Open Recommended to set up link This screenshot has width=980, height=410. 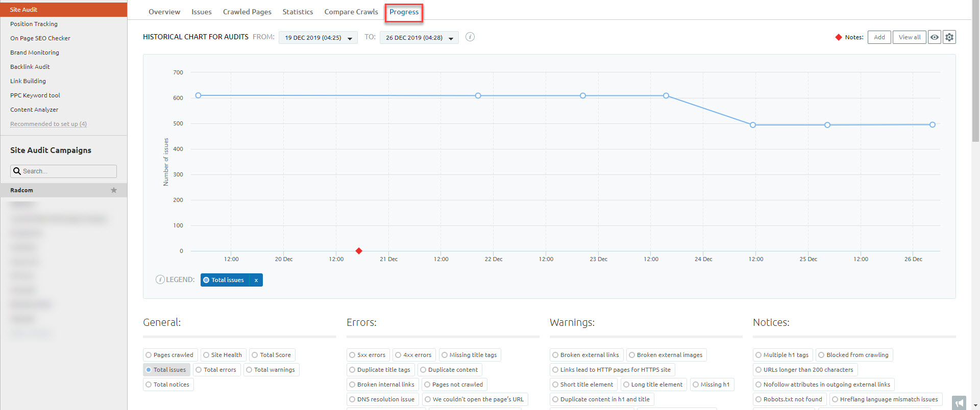(48, 124)
